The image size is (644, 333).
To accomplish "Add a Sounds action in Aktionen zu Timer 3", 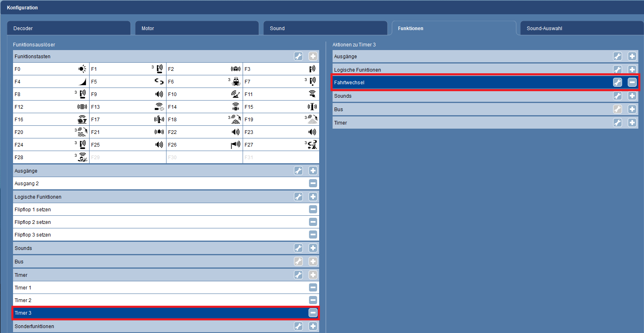I will point(632,96).
